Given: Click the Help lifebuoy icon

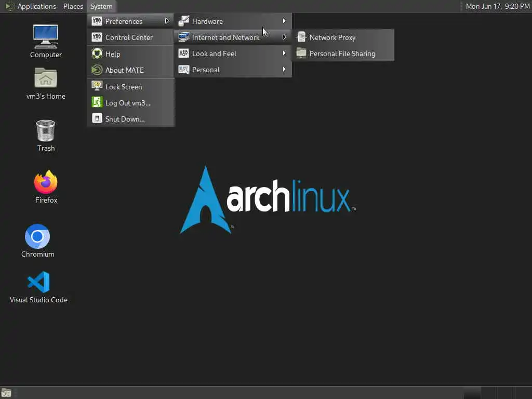Looking at the screenshot, I should pyautogui.click(x=97, y=54).
